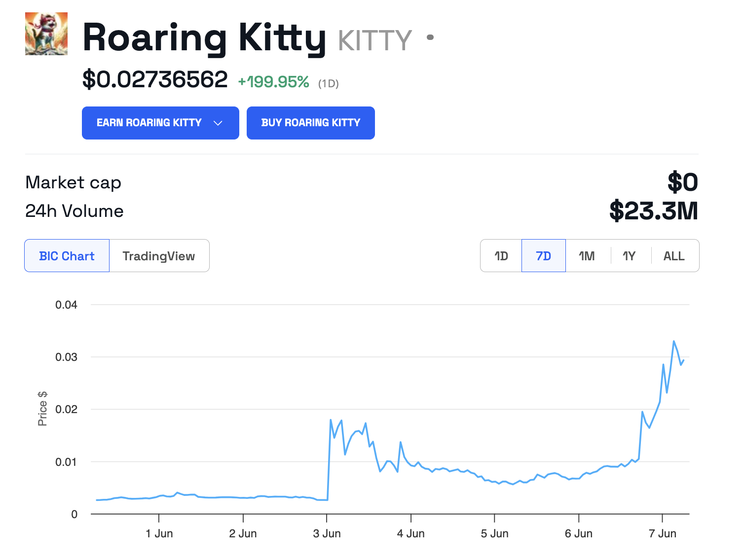
Task: Click the $0.02736562 price value
Action: (155, 80)
